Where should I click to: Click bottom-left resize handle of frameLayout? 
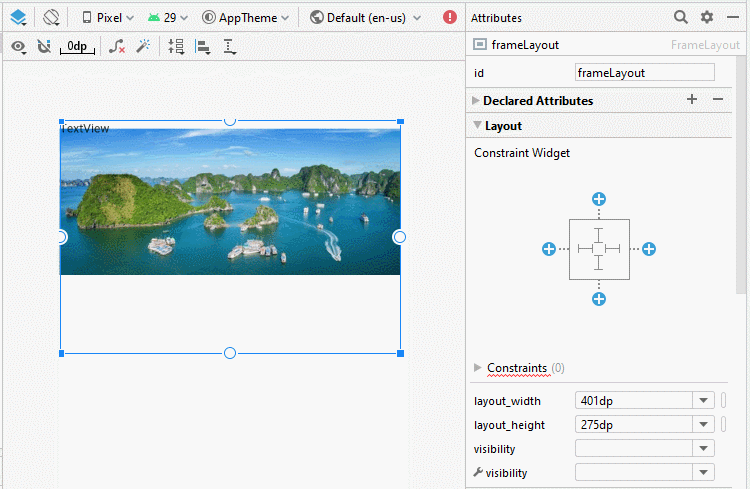click(61, 354)
